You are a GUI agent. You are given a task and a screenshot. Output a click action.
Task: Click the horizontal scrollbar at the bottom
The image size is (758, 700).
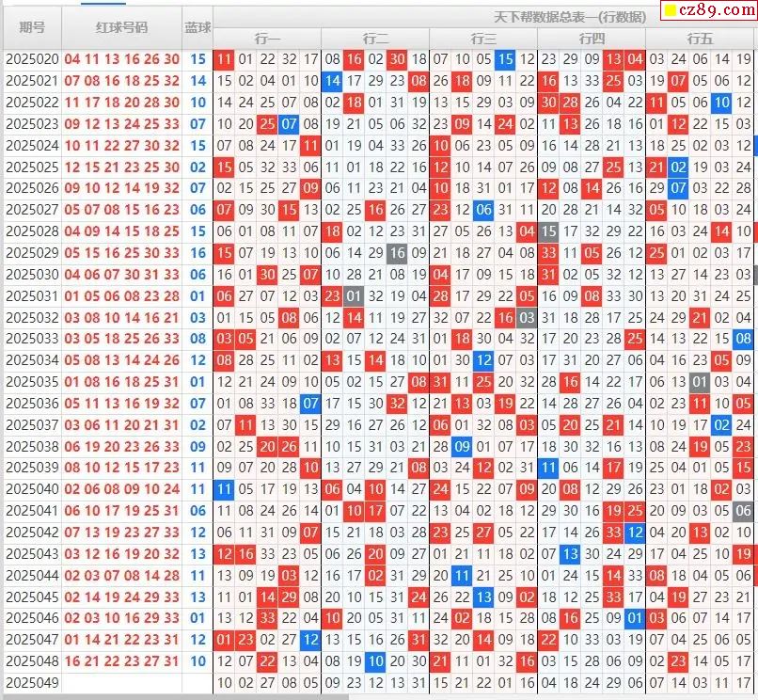[174, 696]
